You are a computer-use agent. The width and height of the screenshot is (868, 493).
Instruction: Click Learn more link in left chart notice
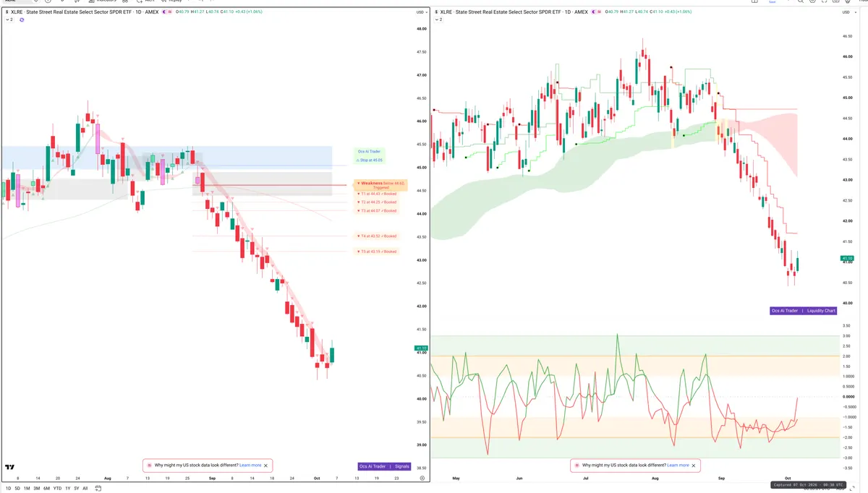tap(250, 466)
